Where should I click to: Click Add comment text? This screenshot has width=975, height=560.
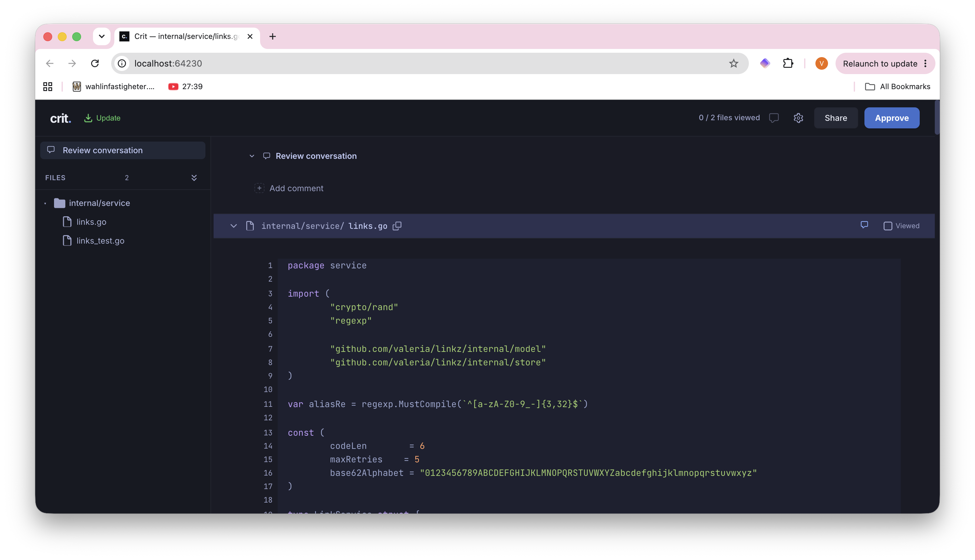(x=296, y=188)
